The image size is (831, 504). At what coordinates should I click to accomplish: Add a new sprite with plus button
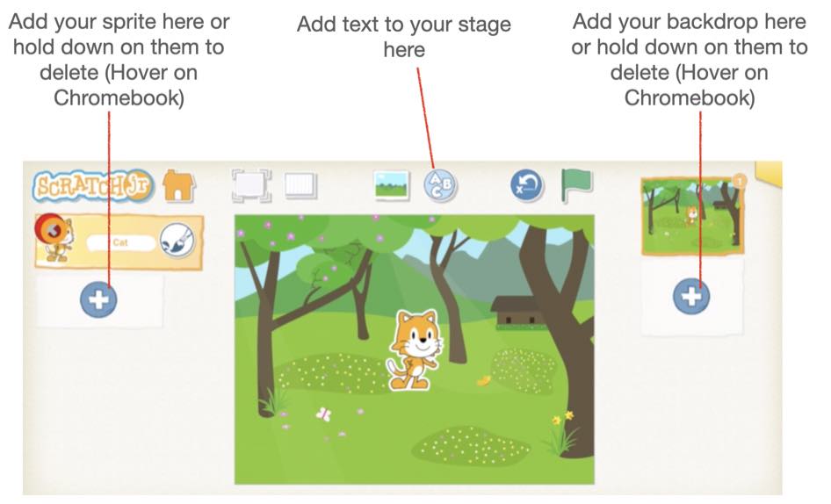(98, 299)
